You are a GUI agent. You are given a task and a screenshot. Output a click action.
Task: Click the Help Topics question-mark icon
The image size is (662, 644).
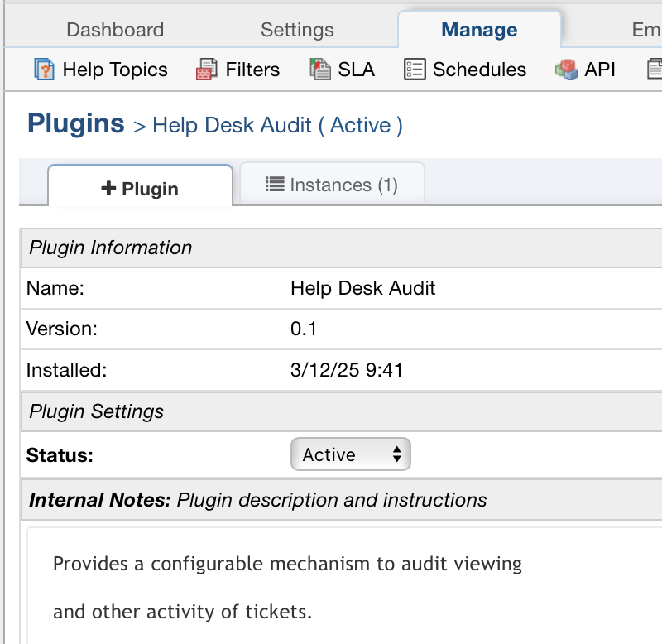[x=44, y=70]
